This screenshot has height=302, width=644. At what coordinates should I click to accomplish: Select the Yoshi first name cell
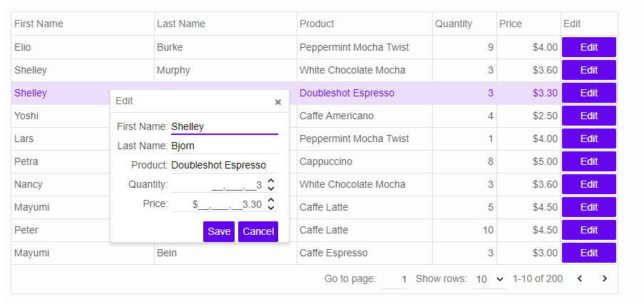point(61,116)
